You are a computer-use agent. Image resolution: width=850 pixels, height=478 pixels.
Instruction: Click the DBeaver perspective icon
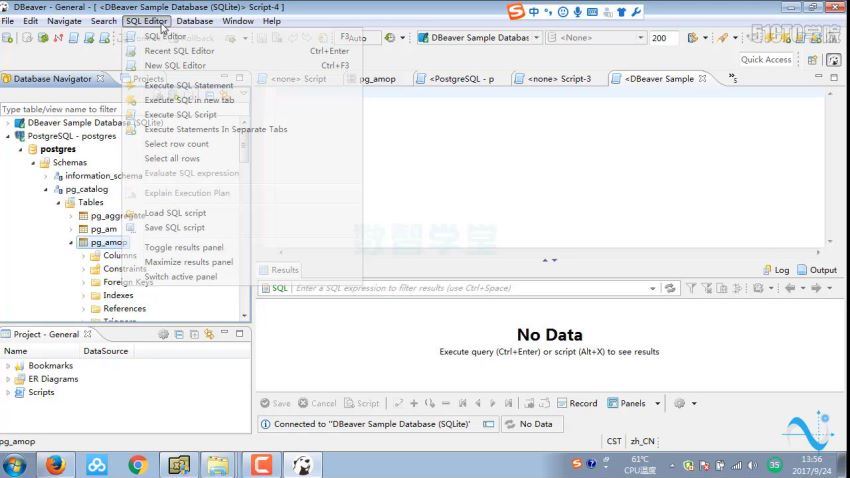point(833,60)
